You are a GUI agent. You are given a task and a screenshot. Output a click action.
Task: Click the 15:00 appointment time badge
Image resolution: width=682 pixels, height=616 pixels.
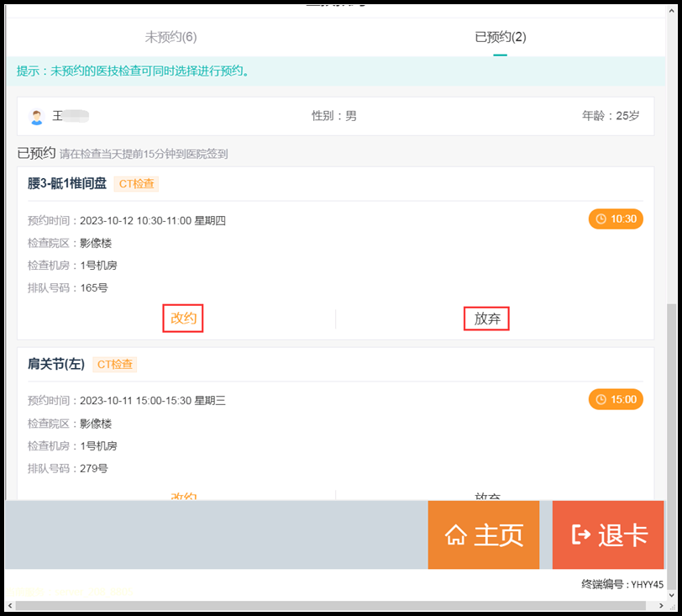point(616,399)
